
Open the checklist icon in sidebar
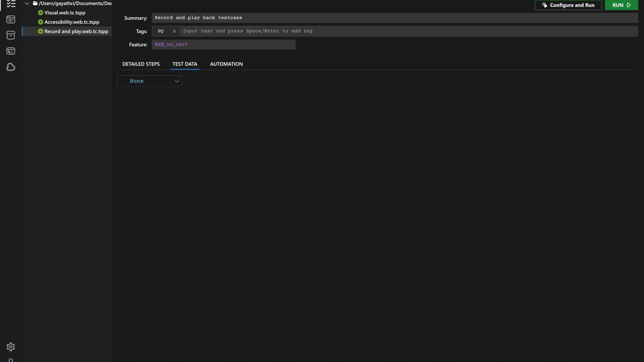click(11, 4)
